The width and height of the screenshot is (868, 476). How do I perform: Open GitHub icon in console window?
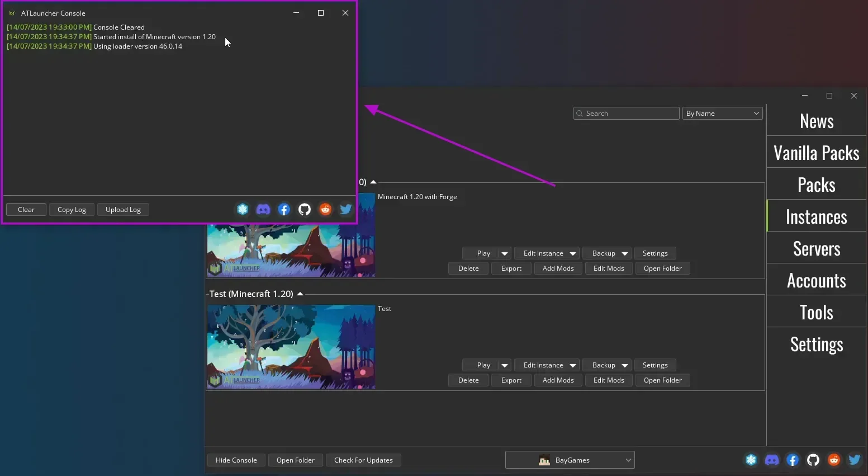tap(305, 209)
